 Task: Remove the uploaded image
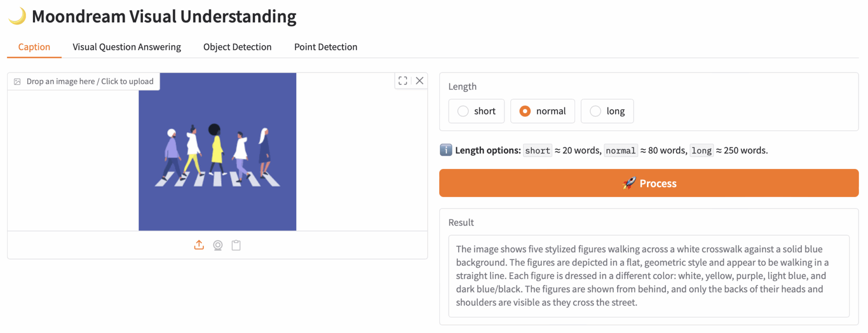coord(420,81)
